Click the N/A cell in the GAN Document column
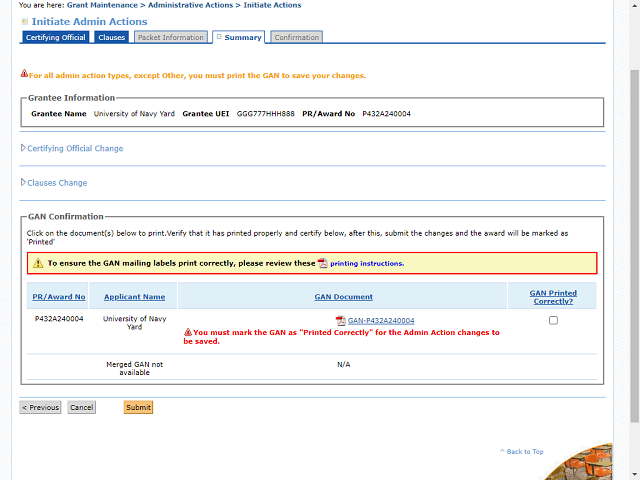Image resolution: width=640 pixels, height=480 pixels. [343, 364]
